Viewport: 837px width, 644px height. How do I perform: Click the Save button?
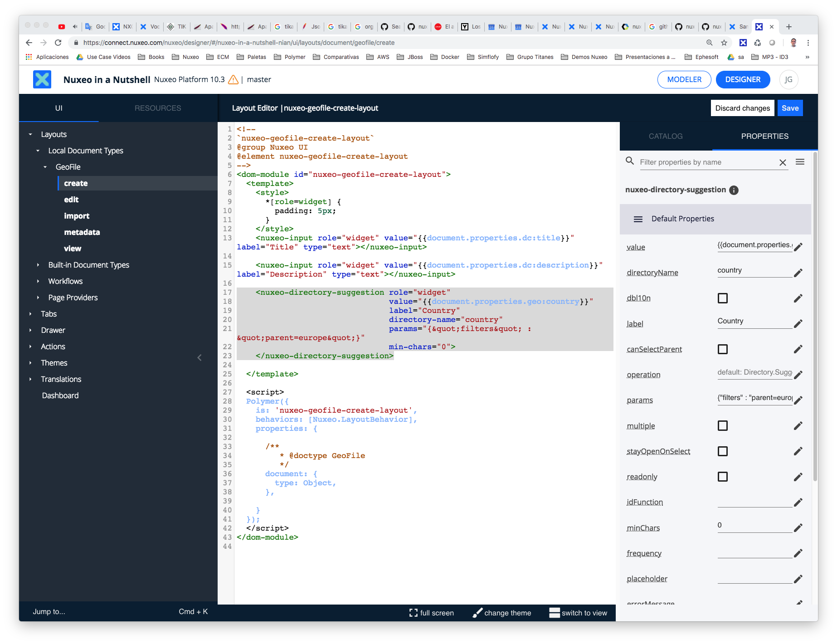(x=790, y=108)
